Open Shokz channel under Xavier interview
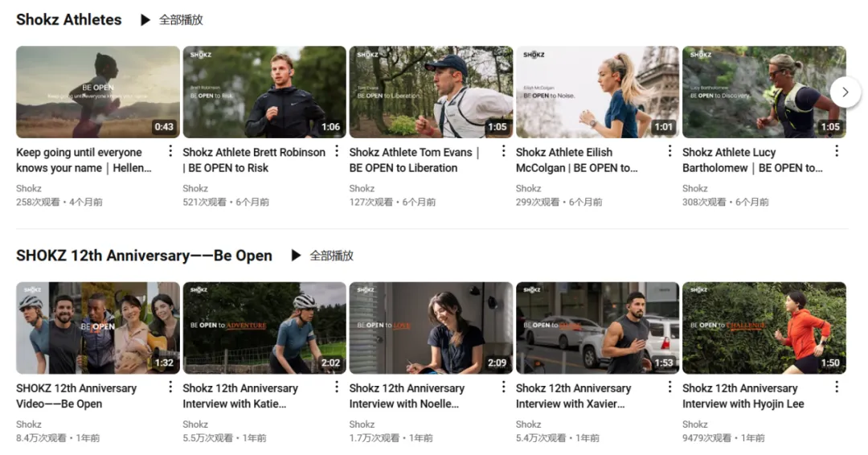Viewport: 868px width, 455px height. tap(529, 424)
